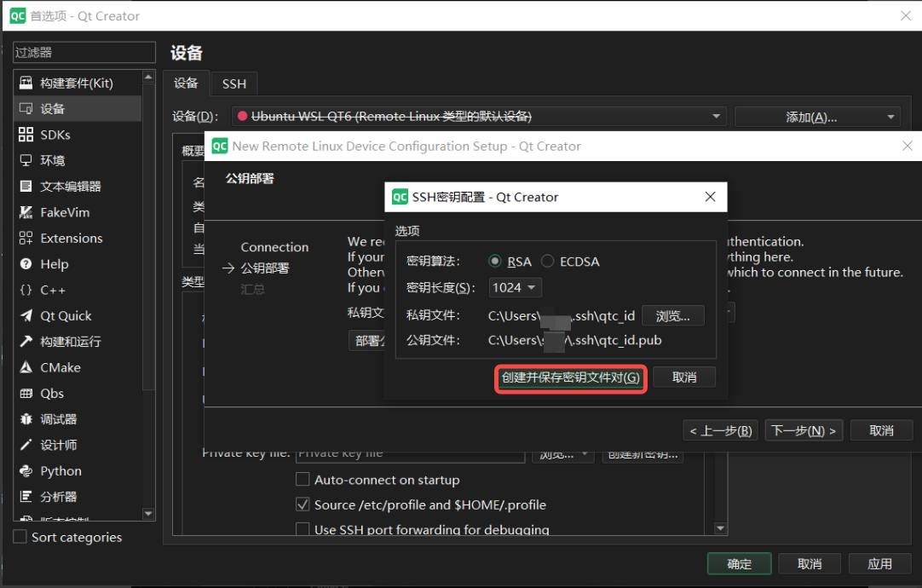The width and height of the screenshot is (922, 588).
Task: Click private key path C:\Users\...\.ssh\qtc_id
Action: click(562, 316)
